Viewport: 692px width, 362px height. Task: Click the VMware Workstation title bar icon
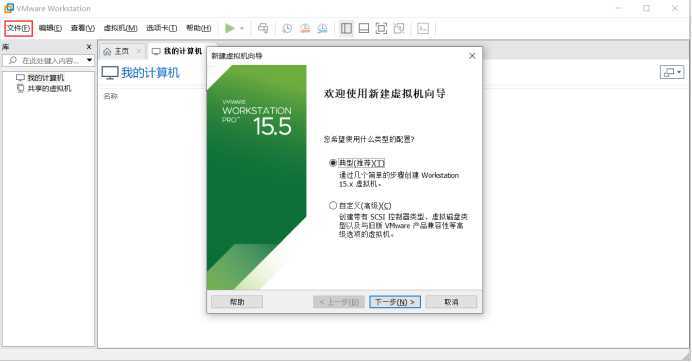9,8
